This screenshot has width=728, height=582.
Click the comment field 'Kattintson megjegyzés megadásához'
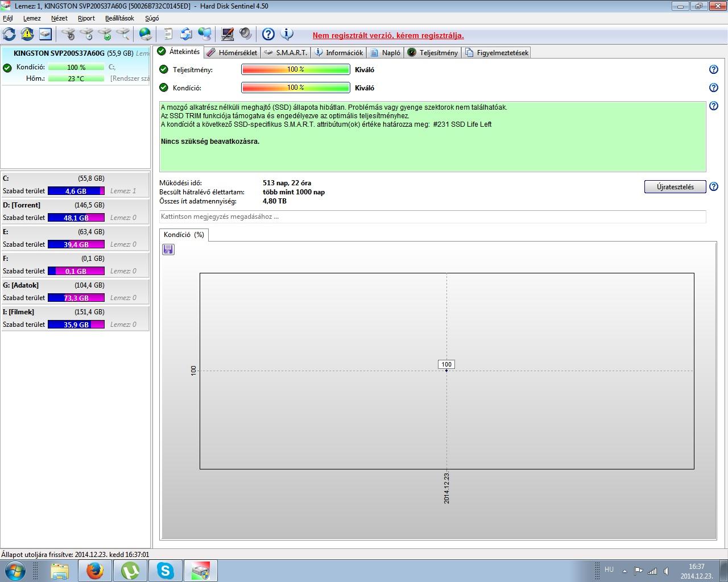pos(432,217)
